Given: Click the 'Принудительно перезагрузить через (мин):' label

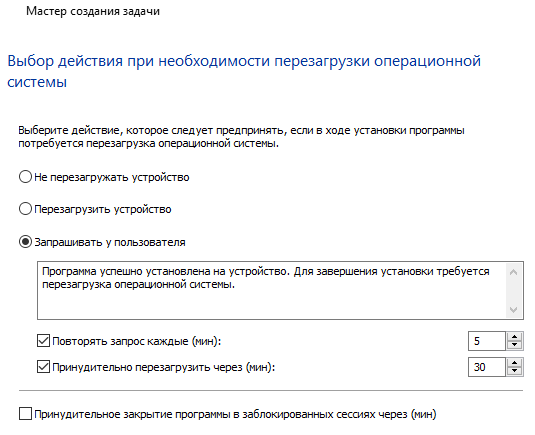Looking at the screenshot, I should [x=163, y=367].
